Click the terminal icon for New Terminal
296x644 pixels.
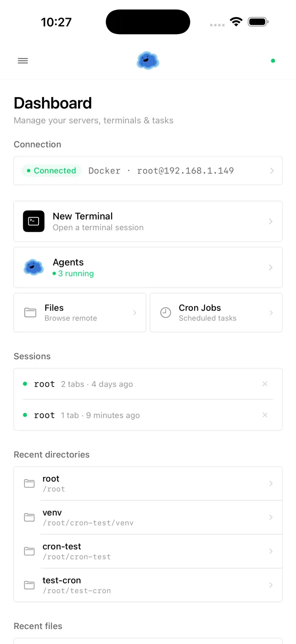(34, 221)
